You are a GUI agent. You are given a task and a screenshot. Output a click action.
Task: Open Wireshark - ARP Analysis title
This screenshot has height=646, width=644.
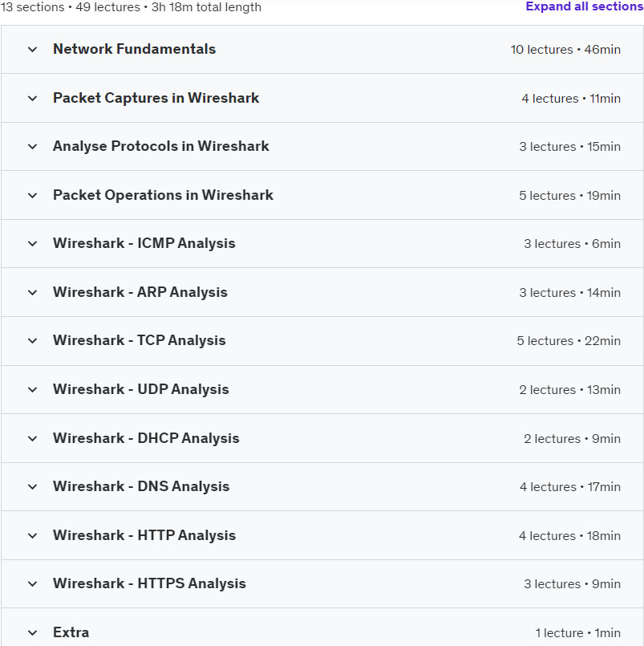coord(140,292)
